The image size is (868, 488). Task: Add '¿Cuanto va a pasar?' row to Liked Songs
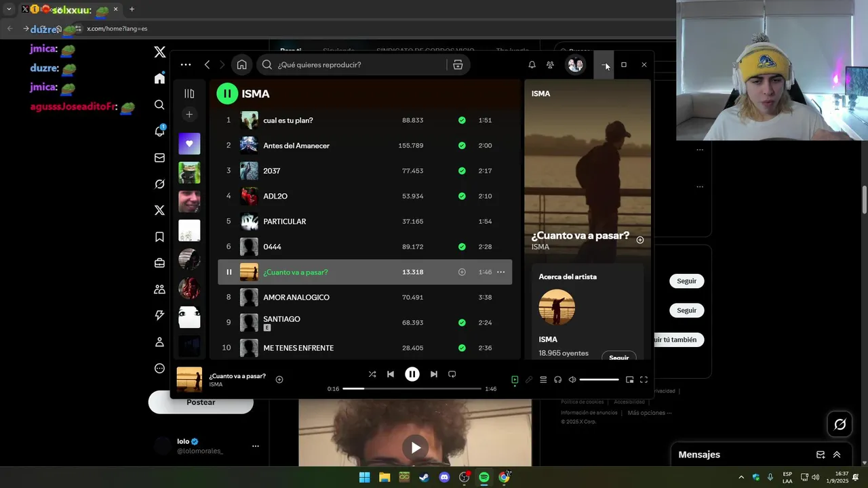pyautogui.click(x=462, y=272)
